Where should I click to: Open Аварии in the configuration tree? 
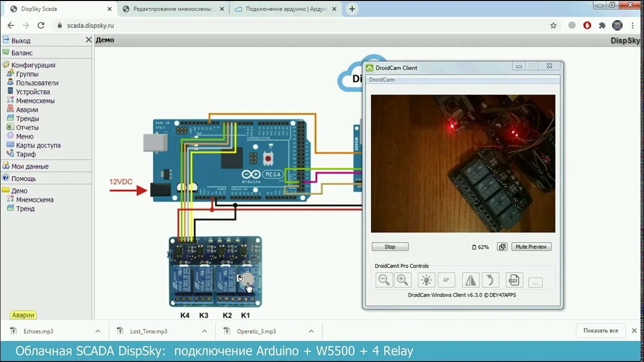tap(27, 110)
